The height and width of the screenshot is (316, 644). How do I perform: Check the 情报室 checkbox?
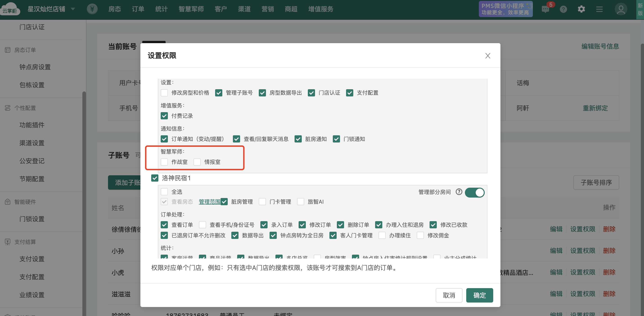coord(197,162)
